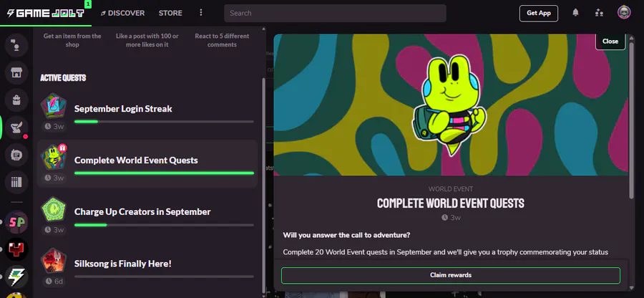Click the quest detail panel scrollbar
644x298 pixels.
[631, 119]
